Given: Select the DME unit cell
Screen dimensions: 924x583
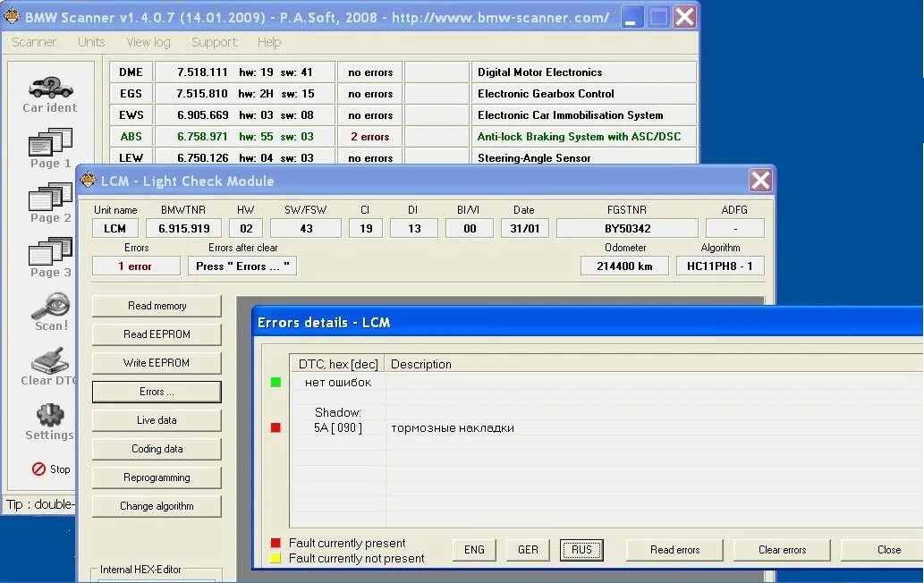Looking at the screenshot, I should pyautogui.click(x=131, y=72).
